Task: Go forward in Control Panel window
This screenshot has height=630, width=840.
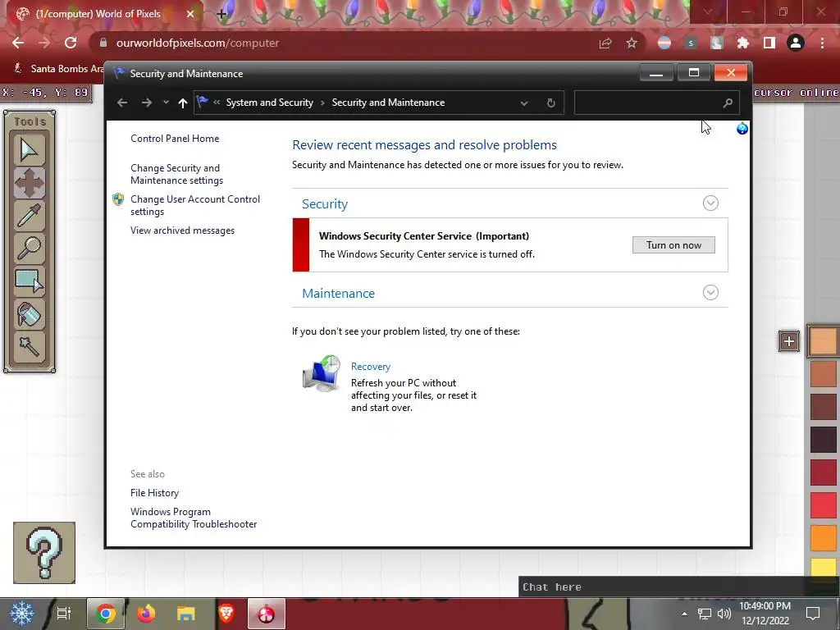Action: click(x=146, y=103)
